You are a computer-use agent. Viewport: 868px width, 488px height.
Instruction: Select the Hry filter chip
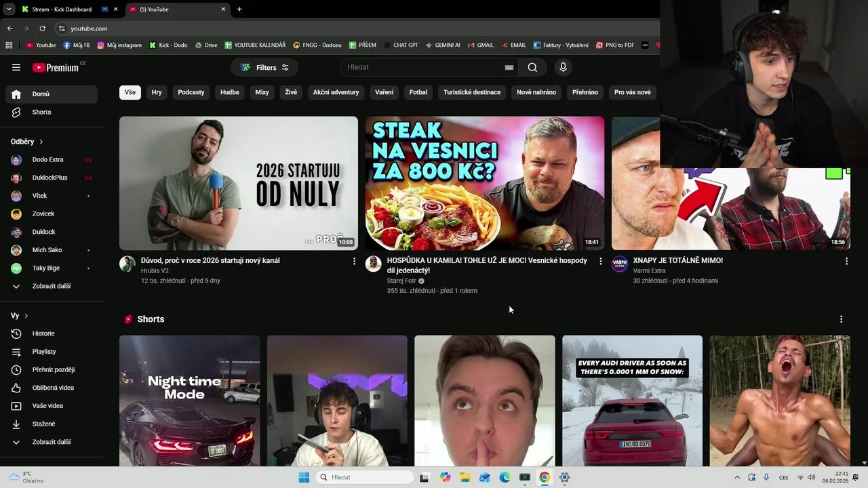click(157, 92)
